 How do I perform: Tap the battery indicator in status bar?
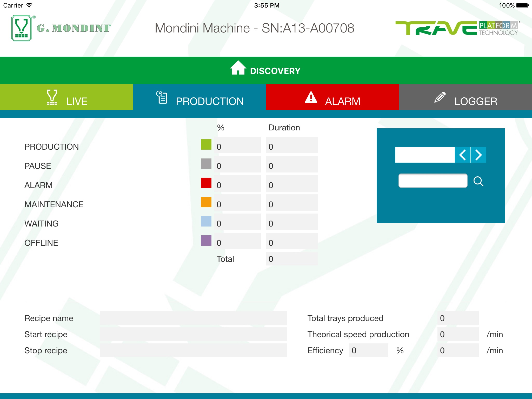tap(523, 5)
